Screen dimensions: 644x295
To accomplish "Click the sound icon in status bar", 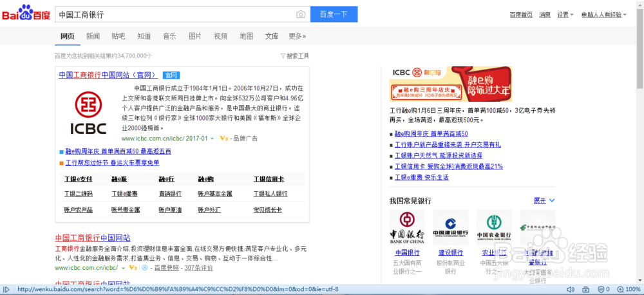I will [x=570, y=290].
